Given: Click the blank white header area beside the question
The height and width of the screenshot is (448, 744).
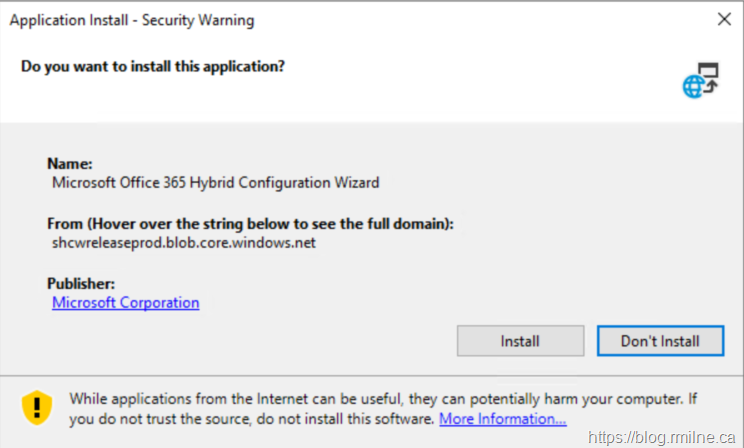Looking at the screenshot, I should pyautogui.click(x=480, y=80).
